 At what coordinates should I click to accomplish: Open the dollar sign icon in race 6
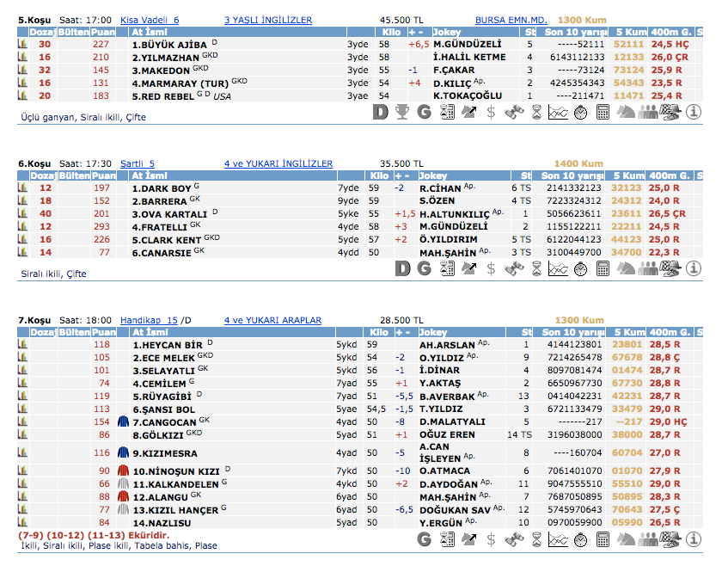coord(491,268)
